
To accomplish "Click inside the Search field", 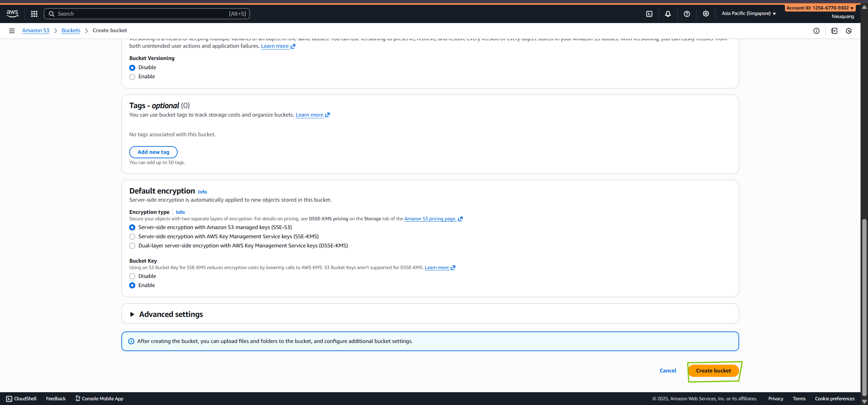I will (x=136, y=14).
